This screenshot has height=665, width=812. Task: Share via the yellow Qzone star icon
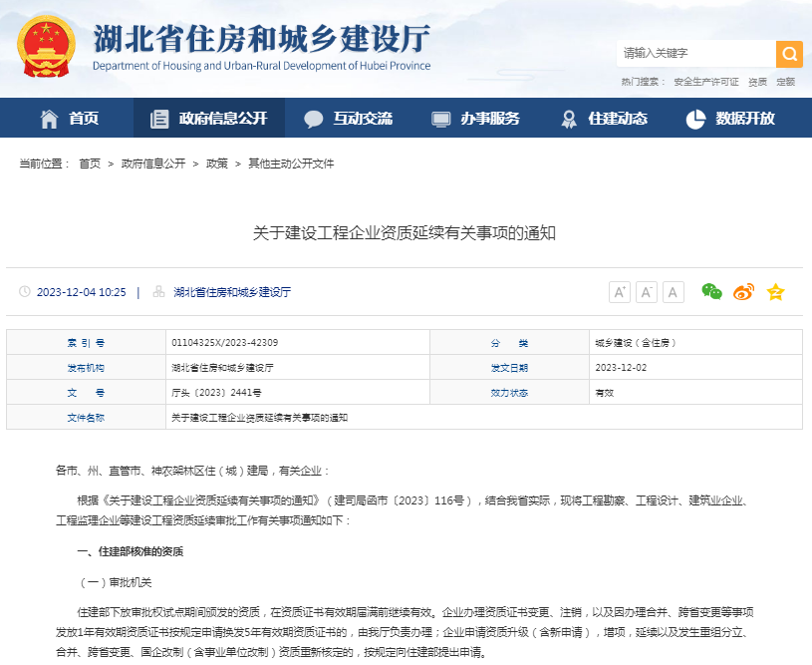pyautogui.click(x=775, y=292)
